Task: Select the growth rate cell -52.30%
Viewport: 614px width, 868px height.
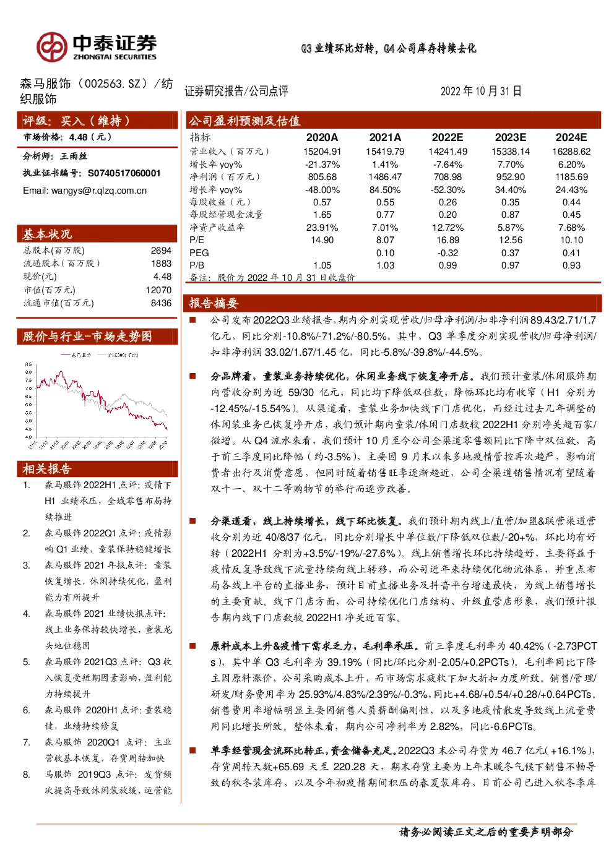Action: coord(448,190)
